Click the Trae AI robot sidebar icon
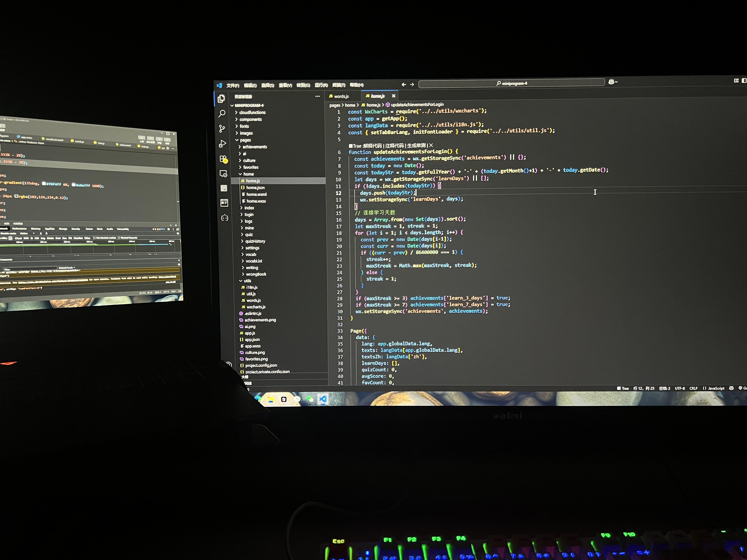 click(225, 218)
